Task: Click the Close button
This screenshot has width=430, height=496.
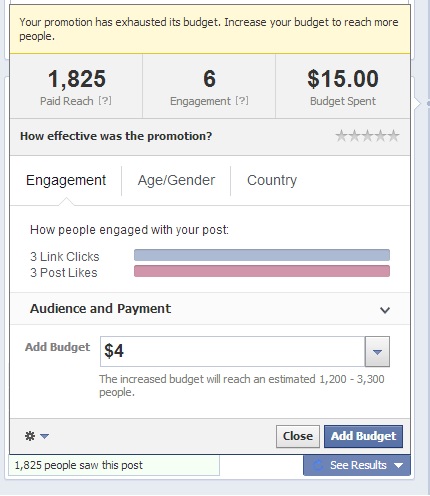Action: [x=298, y=436]
